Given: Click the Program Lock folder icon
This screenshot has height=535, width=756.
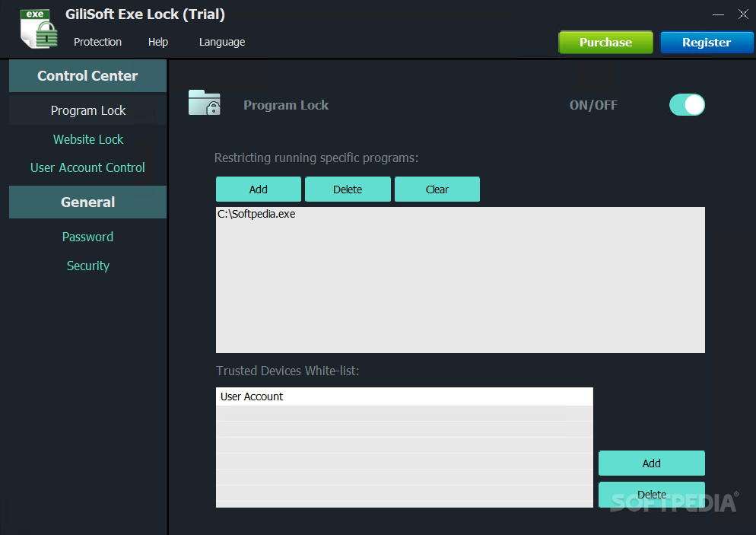Looking at the screenshot, I should (205, 102).
